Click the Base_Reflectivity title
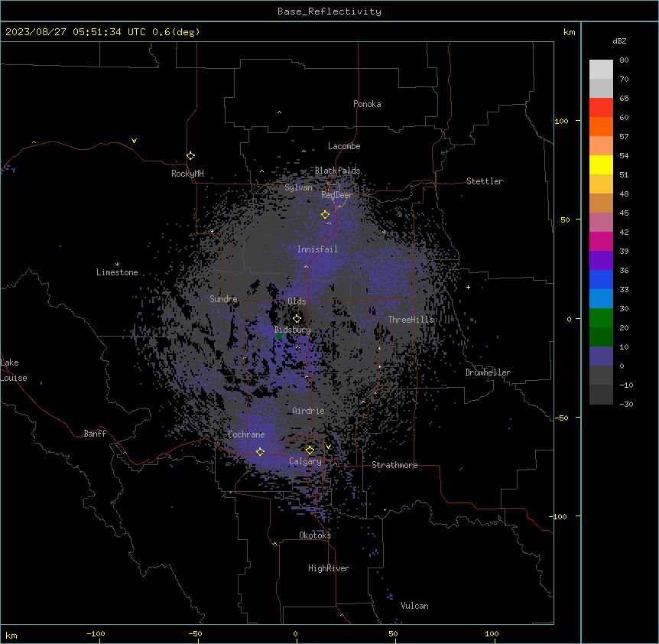This screenshot has width=659, height=644. pos(329,11)
